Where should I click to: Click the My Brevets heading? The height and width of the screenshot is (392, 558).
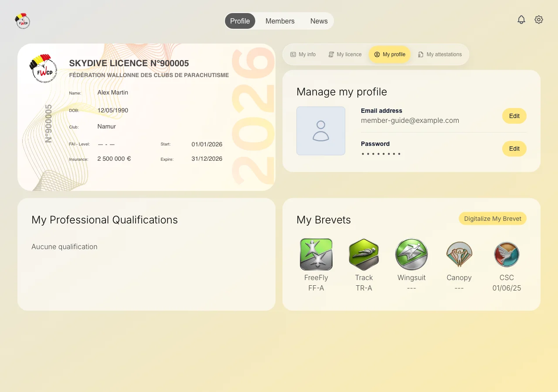323,220
